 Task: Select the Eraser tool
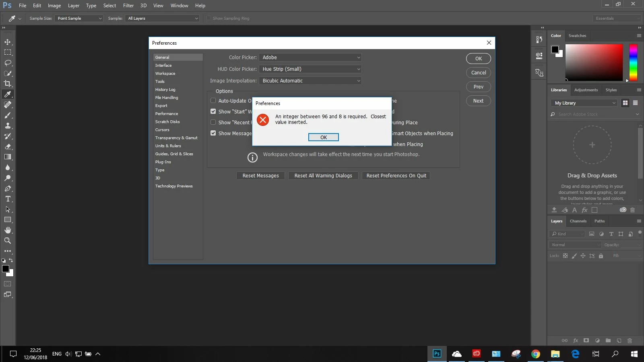8,146
